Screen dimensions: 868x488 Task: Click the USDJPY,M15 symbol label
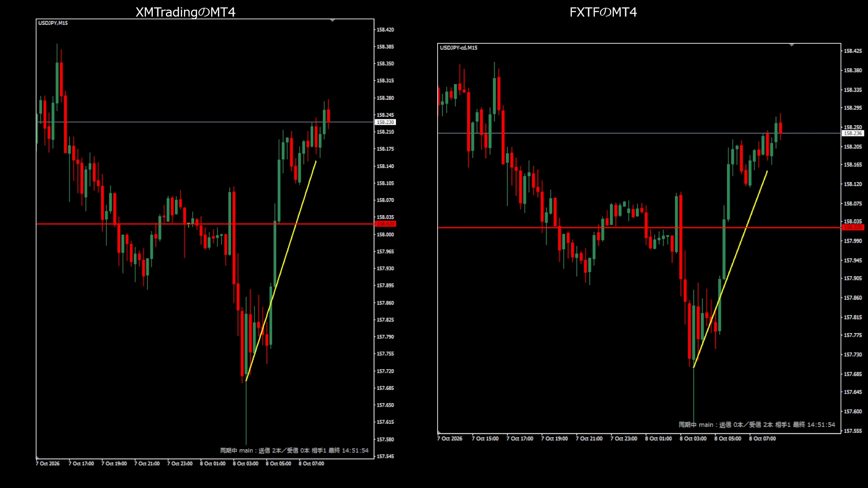53,23
